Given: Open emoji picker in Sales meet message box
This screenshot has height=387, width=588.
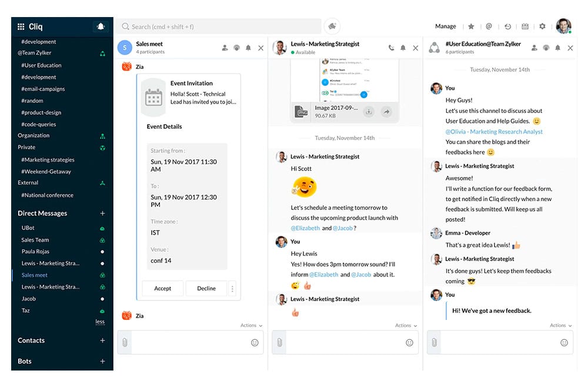Looking at the screenshot, I should coord(255,342).
